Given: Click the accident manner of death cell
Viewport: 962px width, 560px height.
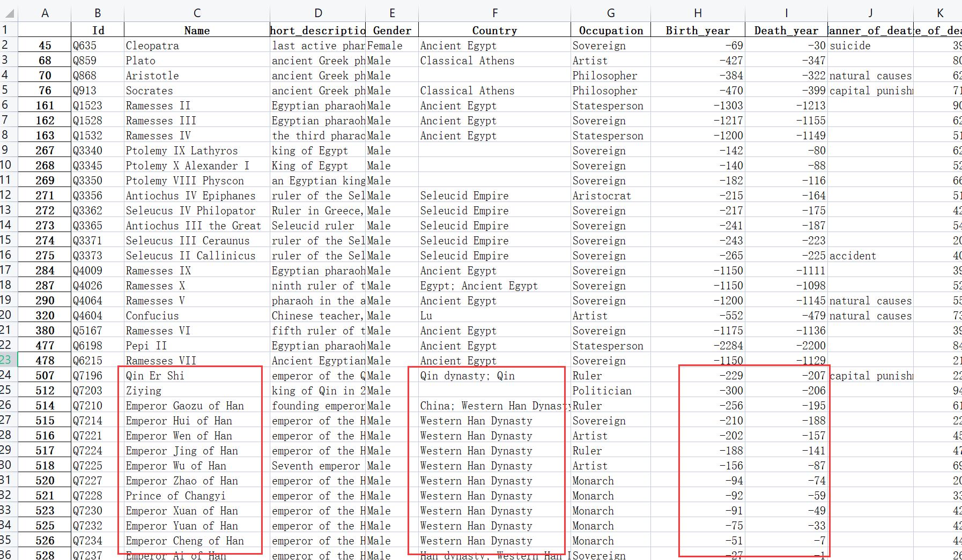Looking at the screenshot, I should click(870, 256).
